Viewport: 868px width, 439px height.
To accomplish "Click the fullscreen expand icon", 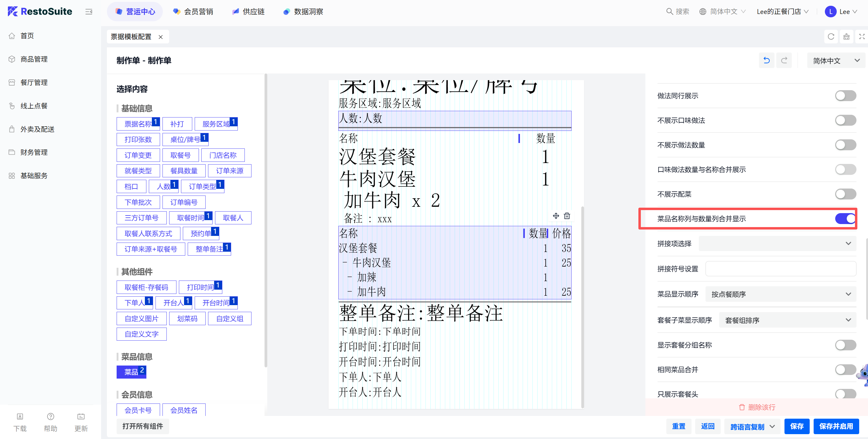I will [862, 36].
